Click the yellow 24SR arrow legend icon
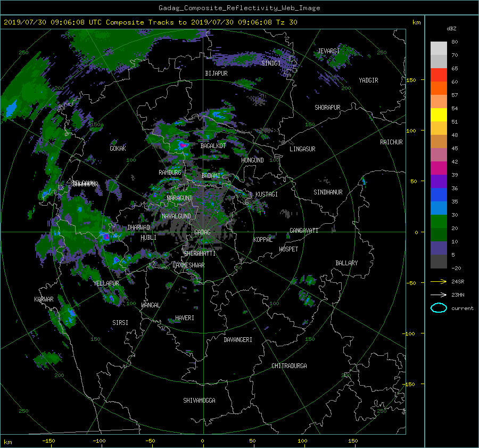This screenshot has width=479, height=448. 439,282
